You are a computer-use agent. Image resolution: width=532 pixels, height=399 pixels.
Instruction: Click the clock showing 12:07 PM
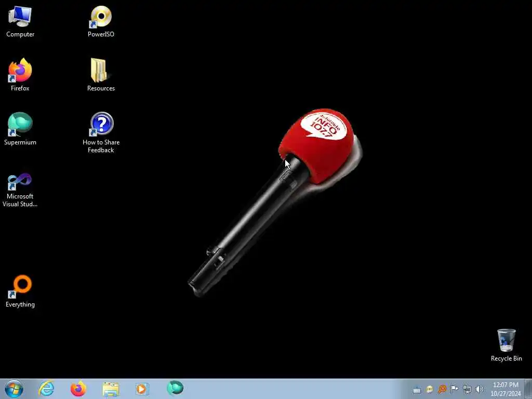pyautogui.click(x=506, y=389)
